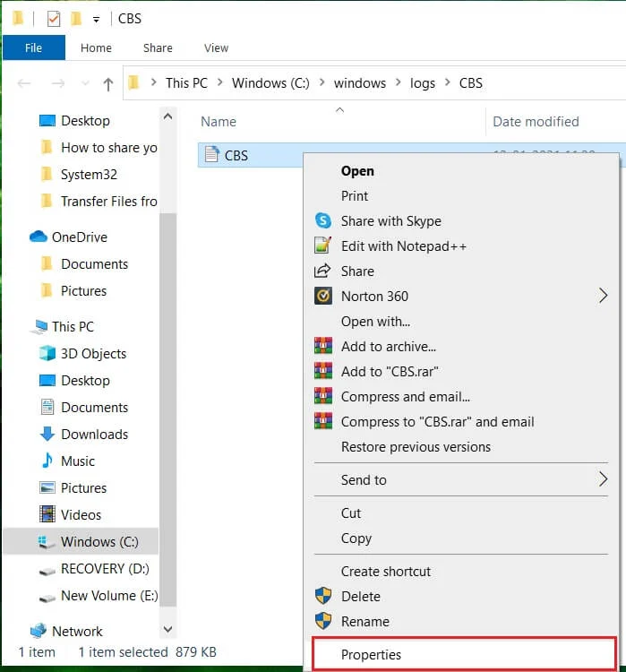Choose Copy from the context menu
This screenshot has height=672, width=626.
click(x=461, y=538)
